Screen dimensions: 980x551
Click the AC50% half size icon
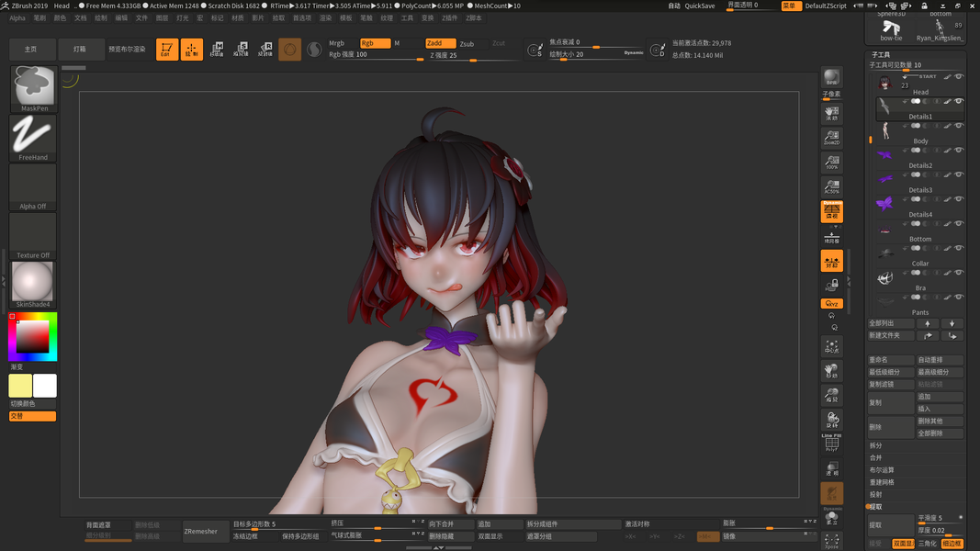[832, 186]
